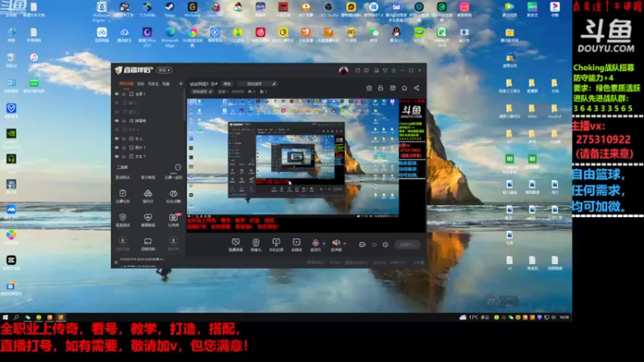Open the heart-rate health tool in toolbox
The image size is (644, 362).
tap(148, 220)
